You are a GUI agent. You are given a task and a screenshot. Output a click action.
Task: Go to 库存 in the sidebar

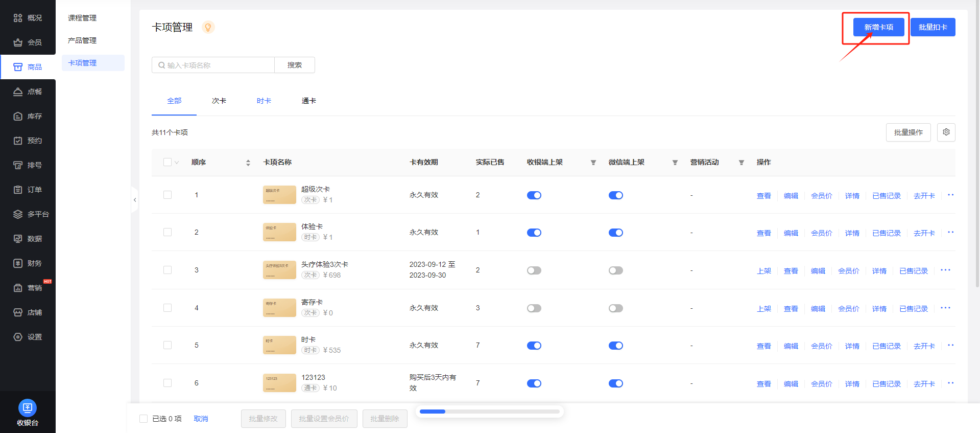28,116
